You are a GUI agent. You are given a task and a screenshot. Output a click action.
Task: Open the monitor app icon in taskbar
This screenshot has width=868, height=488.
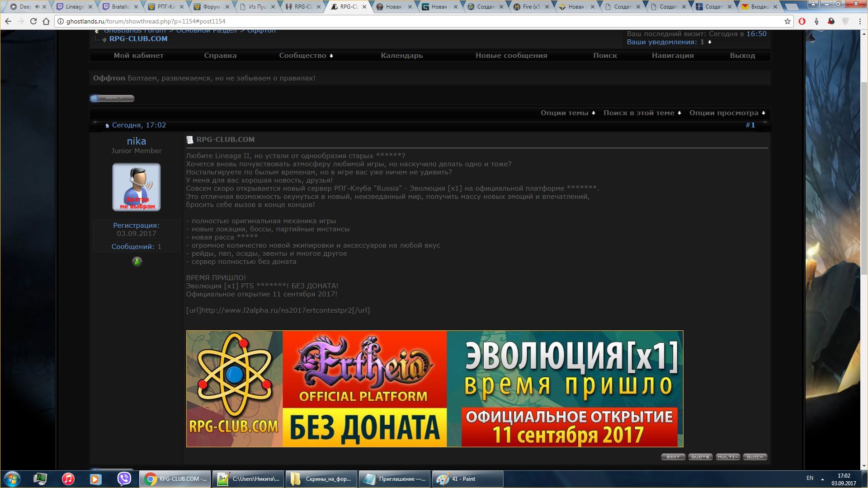coord(40,479)
